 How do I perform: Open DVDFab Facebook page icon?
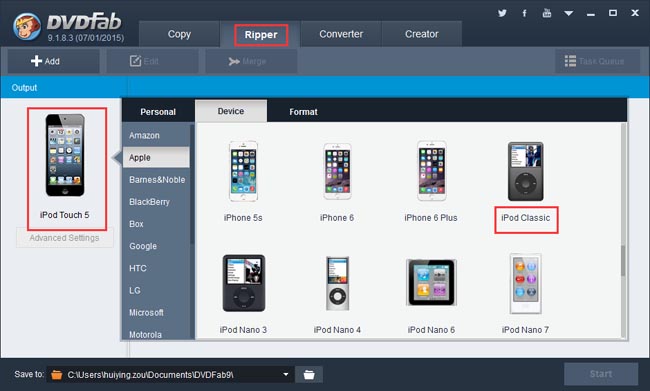tap(524, 13)
